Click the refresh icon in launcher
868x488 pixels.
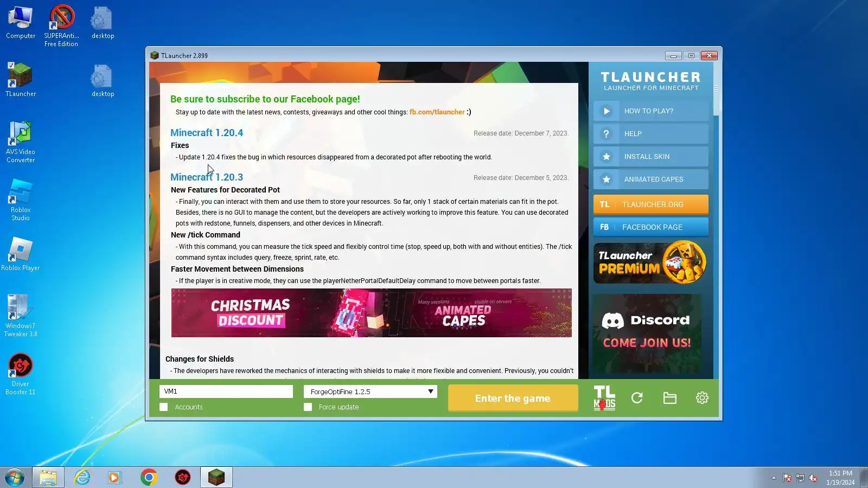637,398
